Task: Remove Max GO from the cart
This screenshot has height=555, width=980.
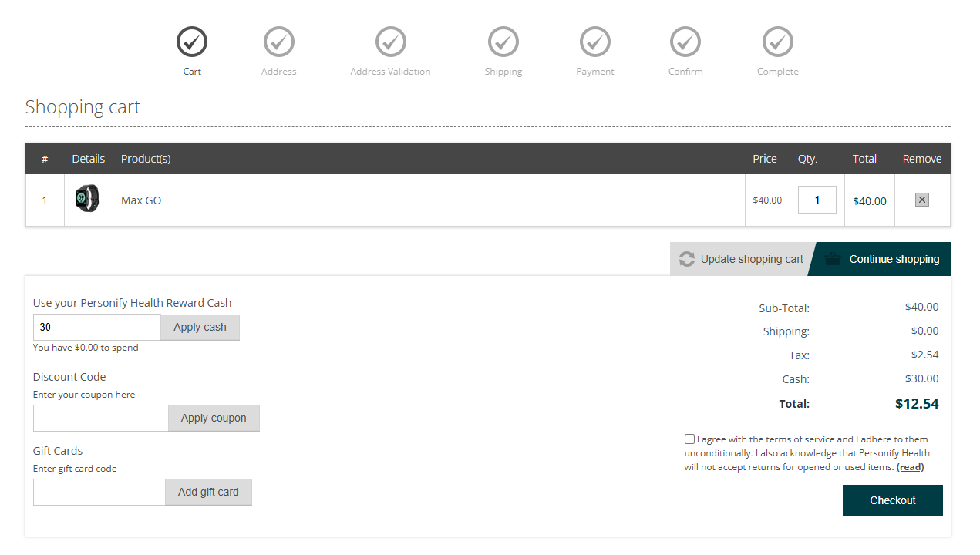Action: click(921, 200)
